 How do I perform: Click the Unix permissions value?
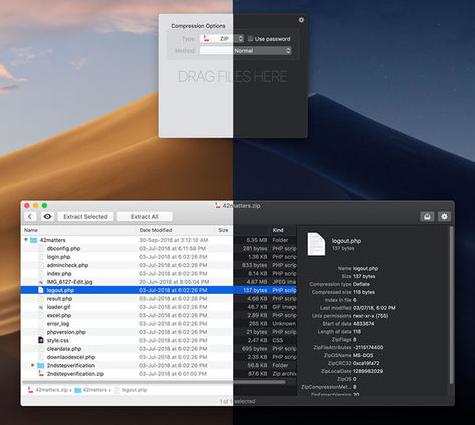click(370, 316)
